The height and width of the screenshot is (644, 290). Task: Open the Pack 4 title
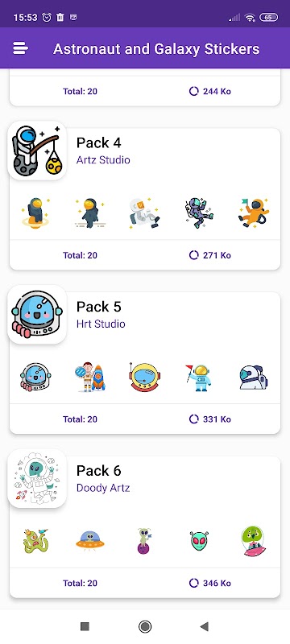point(98,143)
